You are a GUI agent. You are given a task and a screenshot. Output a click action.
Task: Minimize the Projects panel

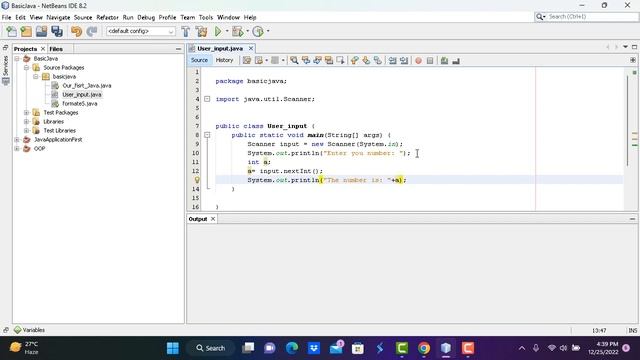[x=178, y=49]
